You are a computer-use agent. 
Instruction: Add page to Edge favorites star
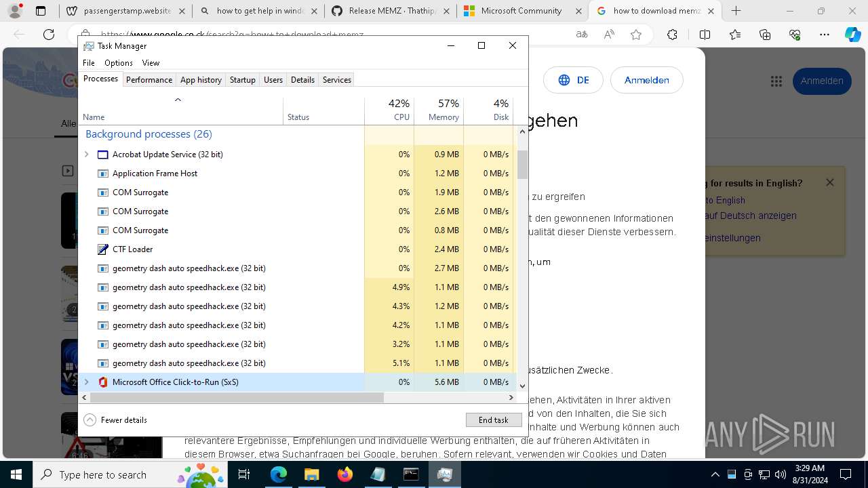[636, 35]
